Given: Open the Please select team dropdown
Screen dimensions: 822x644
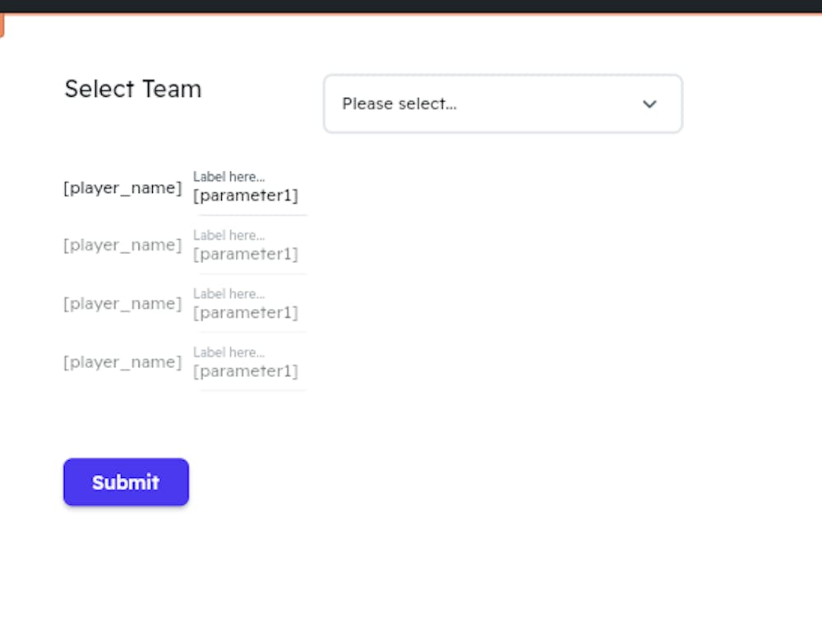Looking at the screenshot, I should tap(502, 103).
